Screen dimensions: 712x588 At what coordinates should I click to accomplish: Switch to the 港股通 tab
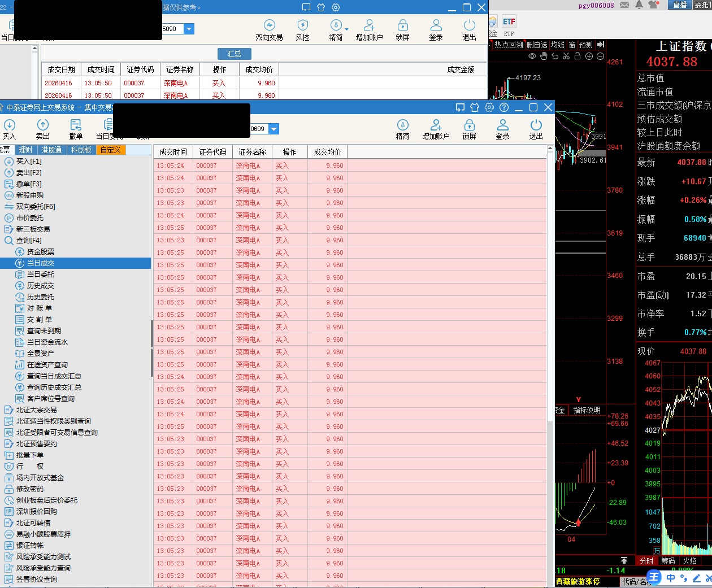(x=51, y=150)
